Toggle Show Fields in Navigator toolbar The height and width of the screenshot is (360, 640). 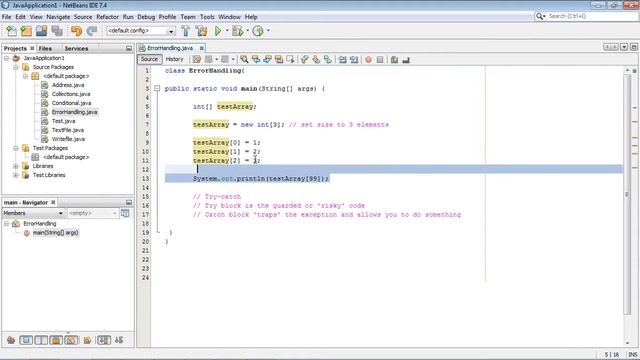pyautogui.click(x=26, y=340)
